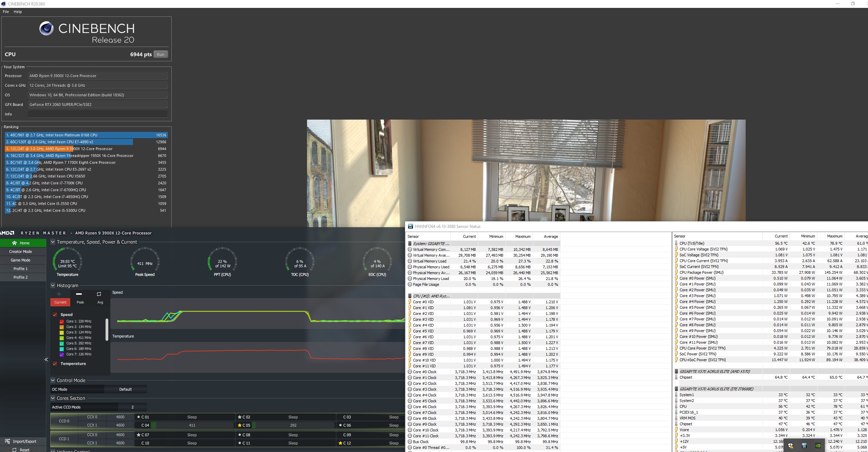The width and height of the screenshot is (868, 452).
Task: Click the C 04 core usage bar
Action: (x=192, y=425)
